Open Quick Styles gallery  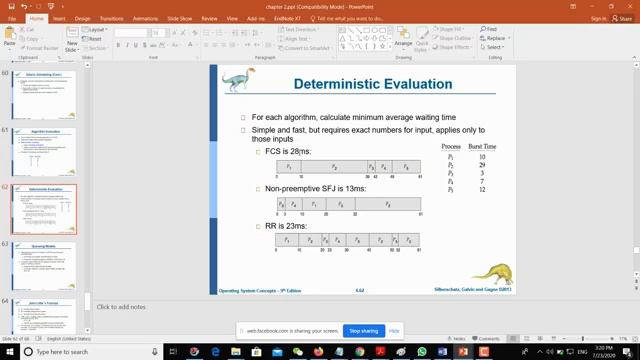point(422,40)
